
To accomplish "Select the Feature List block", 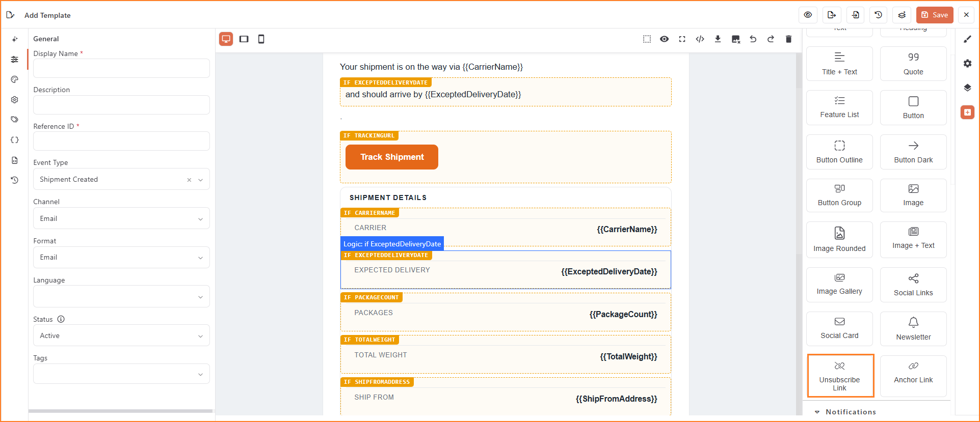I will [839, 107].
